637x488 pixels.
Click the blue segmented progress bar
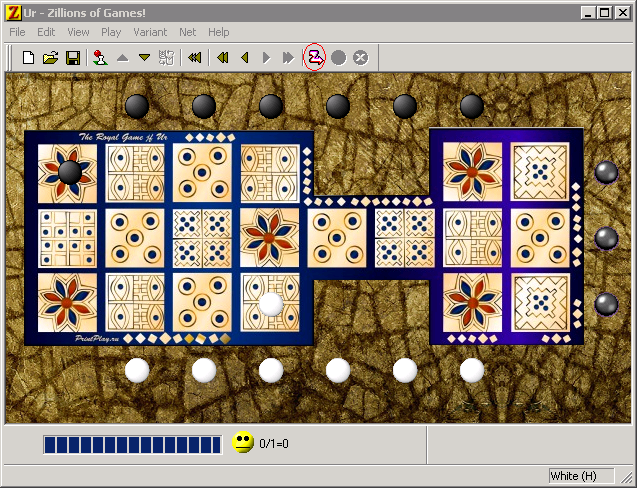click(x=133, y=445)
